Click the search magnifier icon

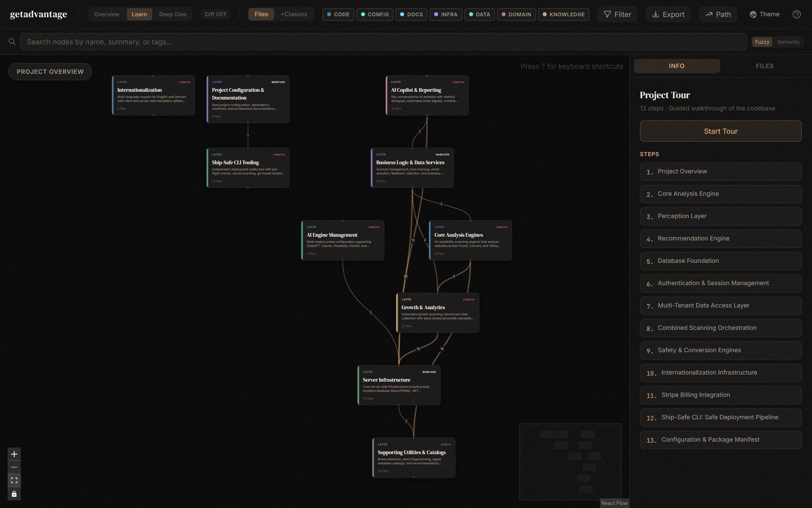12,42
